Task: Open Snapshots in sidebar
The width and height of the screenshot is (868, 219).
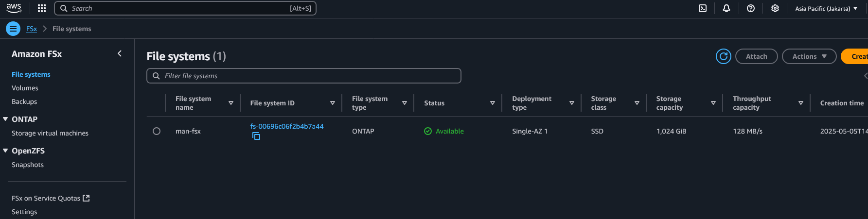Action: (28, 165)
